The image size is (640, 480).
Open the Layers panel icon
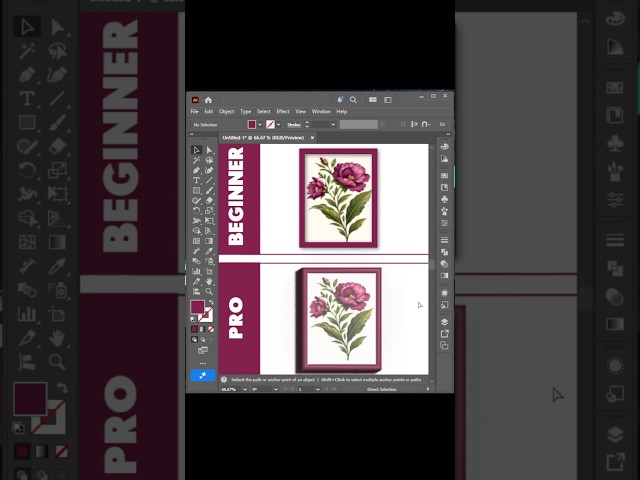pyautogui.click(x=444, y=322)
